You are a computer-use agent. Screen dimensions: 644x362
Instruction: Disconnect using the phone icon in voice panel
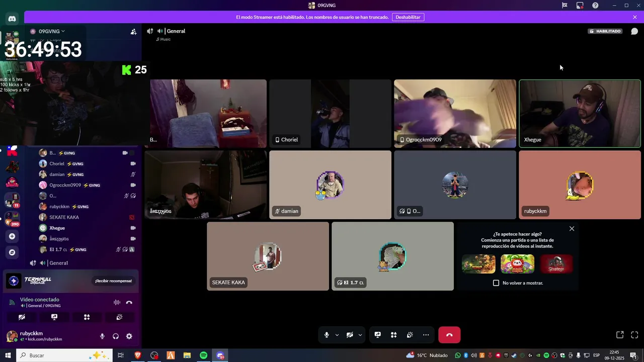point(129,302)
